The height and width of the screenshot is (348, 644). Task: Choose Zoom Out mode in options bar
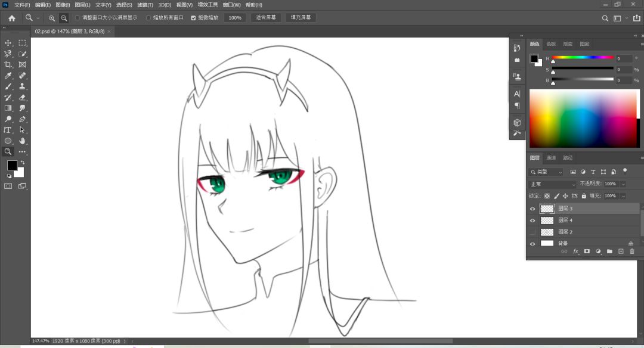(x=64, y=18)
